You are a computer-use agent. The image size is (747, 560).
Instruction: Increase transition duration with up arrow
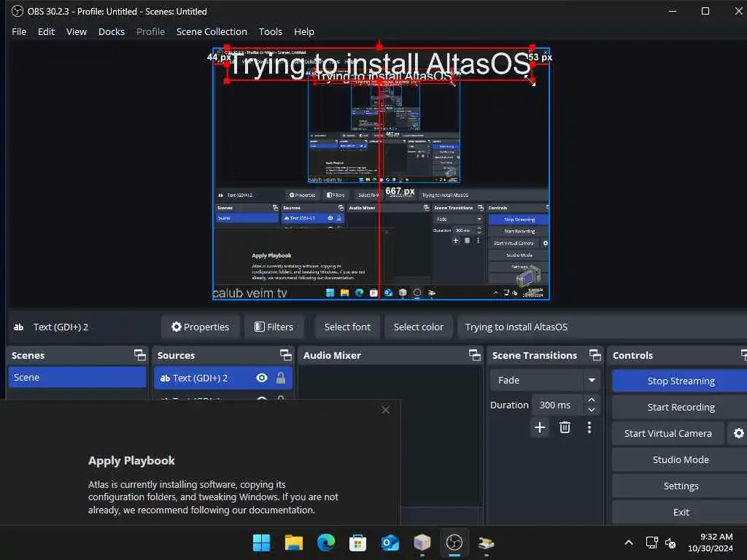[591, 400]
